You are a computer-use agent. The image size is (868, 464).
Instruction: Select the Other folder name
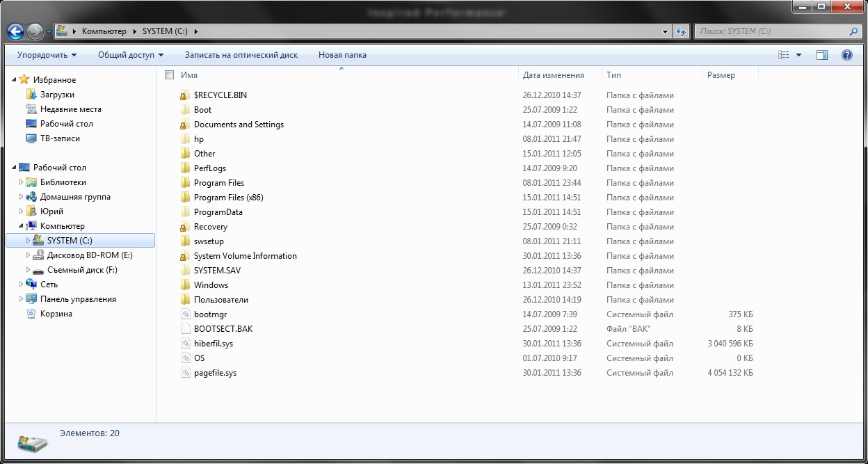204,154
